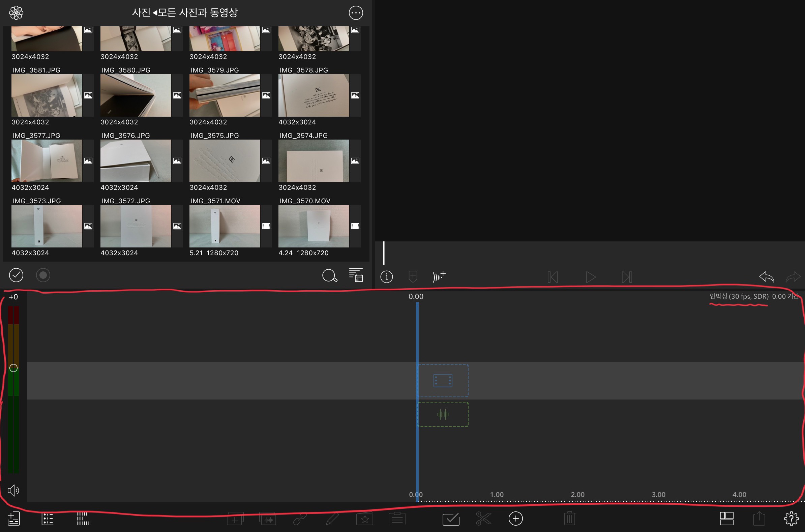Image resolution: width=805 pixels, height=532 pixels.
Task: Toggle multi-select checkmark in library
Action: [16, 275]
